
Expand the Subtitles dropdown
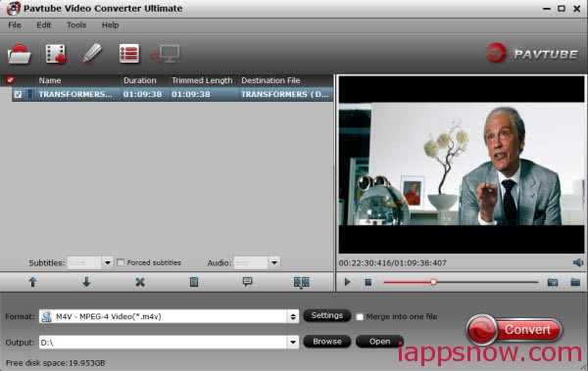click(x=107, y=262)
